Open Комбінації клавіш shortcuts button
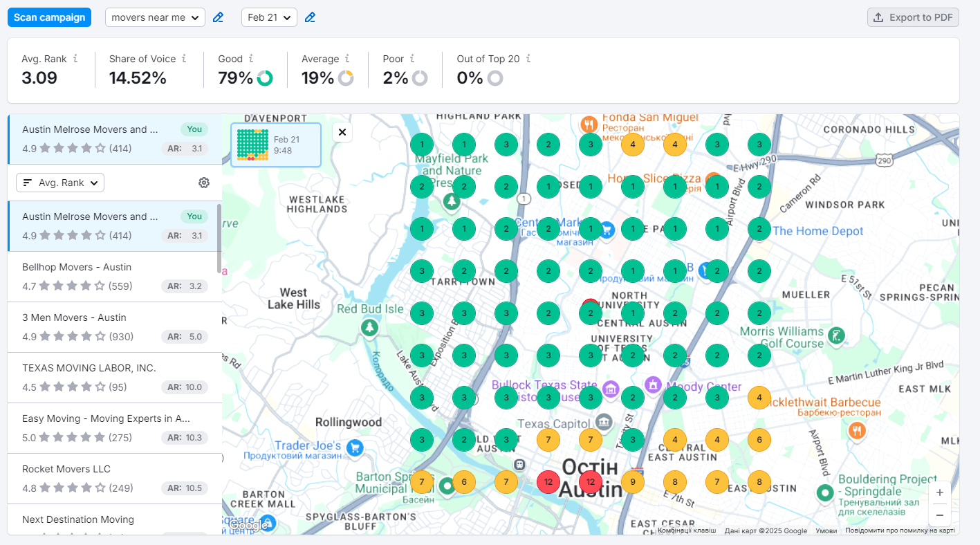Viewport: 980px width, 545px height. click(686, 530)
